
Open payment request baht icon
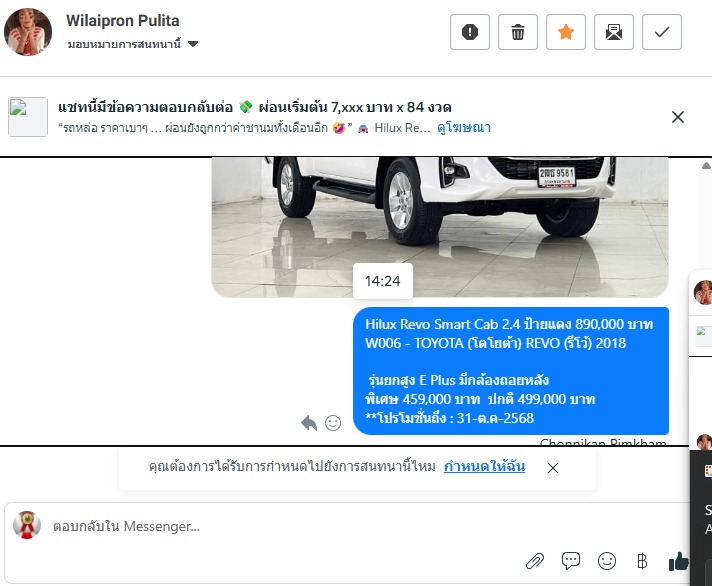pos(642,561)
